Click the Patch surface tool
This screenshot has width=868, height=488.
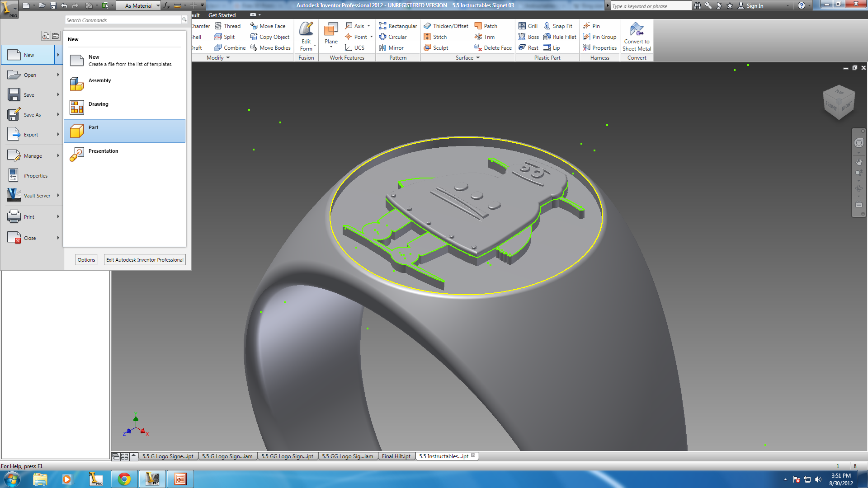(486, 26)
